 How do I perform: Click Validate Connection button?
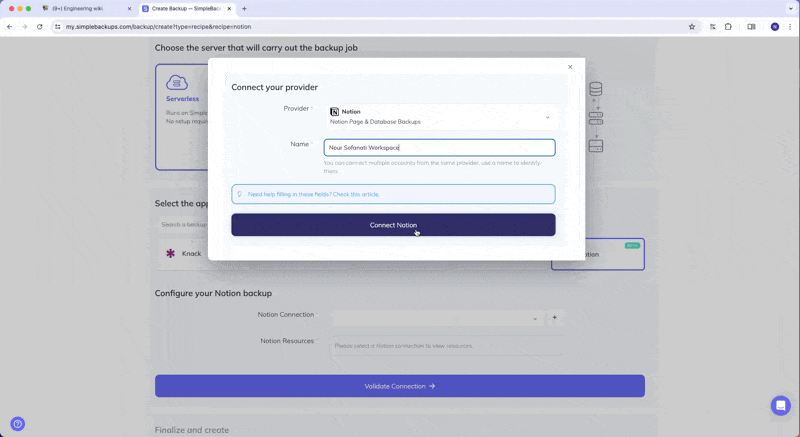tap(399, 386)
